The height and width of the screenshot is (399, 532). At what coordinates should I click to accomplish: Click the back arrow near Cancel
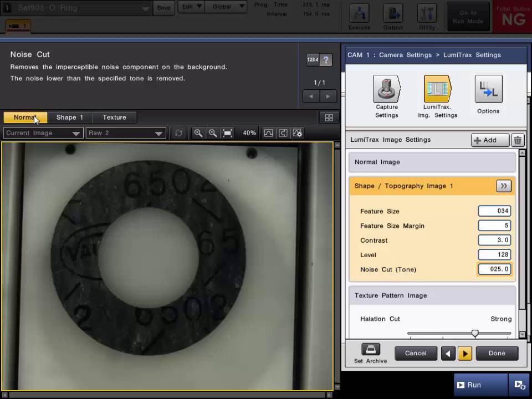(448, 354)
